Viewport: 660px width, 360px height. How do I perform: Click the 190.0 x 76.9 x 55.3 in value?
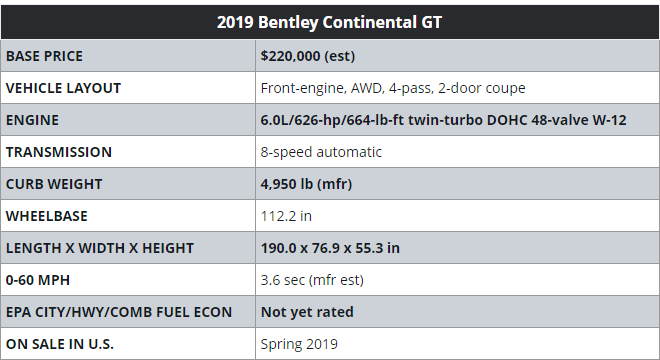tap(330, 248)
